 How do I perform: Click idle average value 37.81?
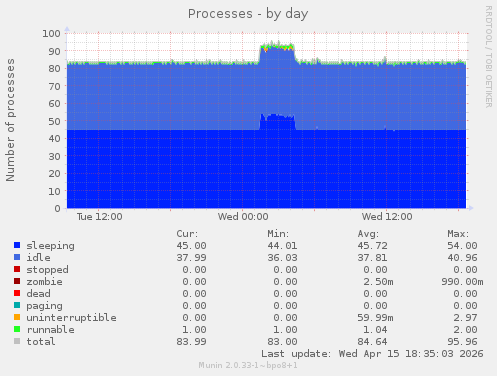point(373,258)
